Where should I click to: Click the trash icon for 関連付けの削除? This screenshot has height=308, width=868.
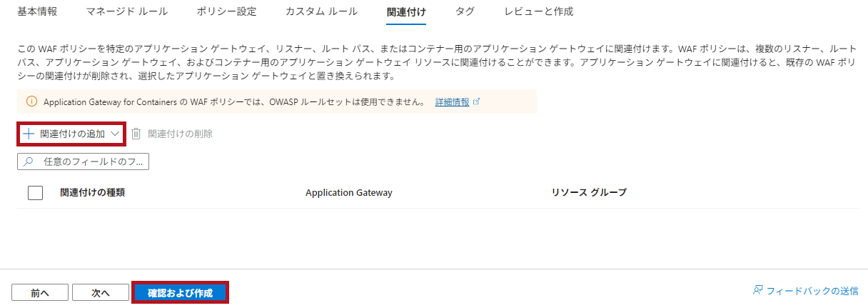136,134
